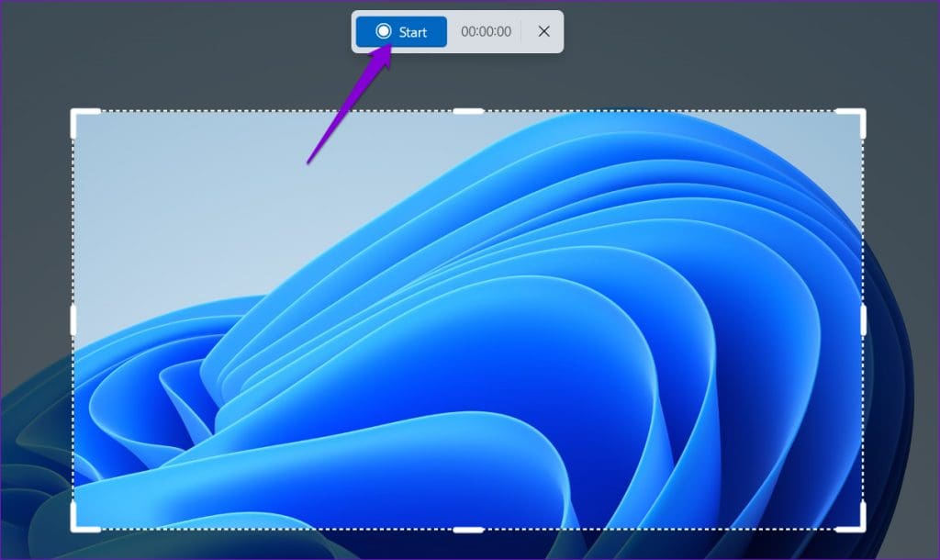Grab the bottom-right corner selection handle
This screenshot has width=940, height=560.
pos(851,518)
